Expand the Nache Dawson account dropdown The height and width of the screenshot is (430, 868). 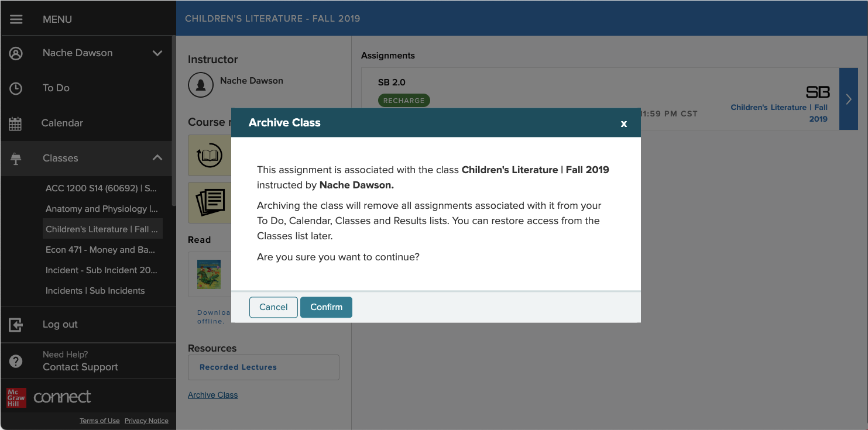(157, 53)
